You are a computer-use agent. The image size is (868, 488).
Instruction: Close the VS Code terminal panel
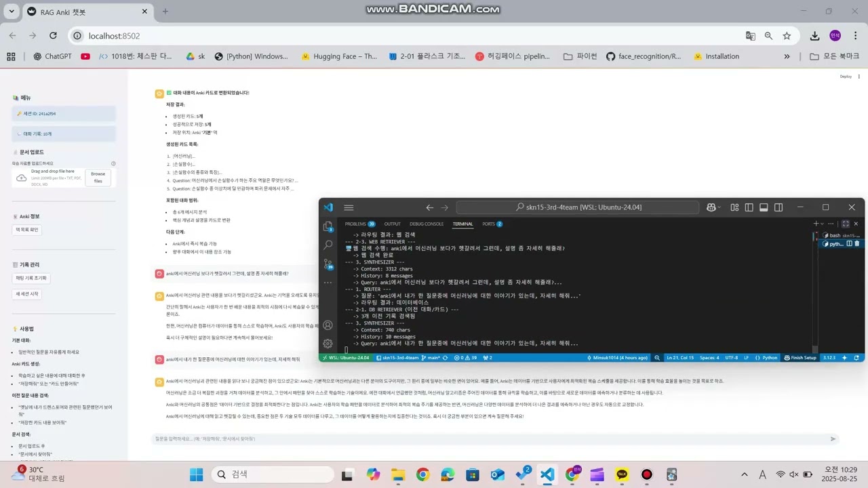(856, 224)
